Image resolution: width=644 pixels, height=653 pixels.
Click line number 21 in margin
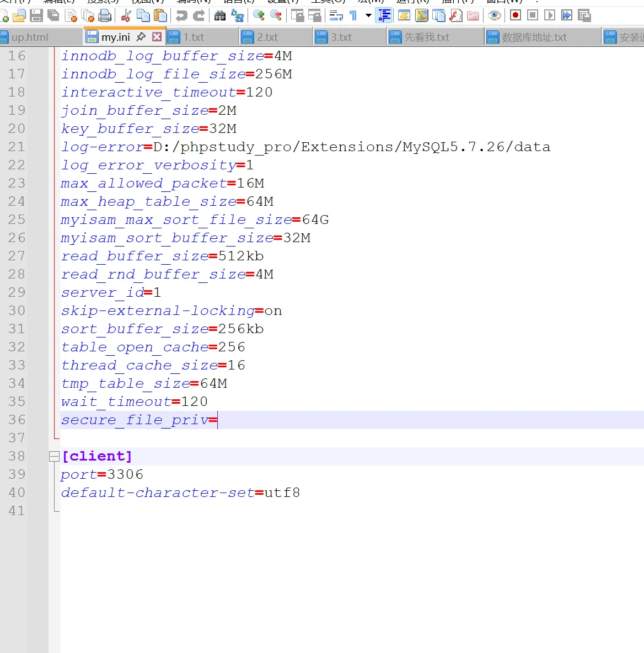[17, 147]
